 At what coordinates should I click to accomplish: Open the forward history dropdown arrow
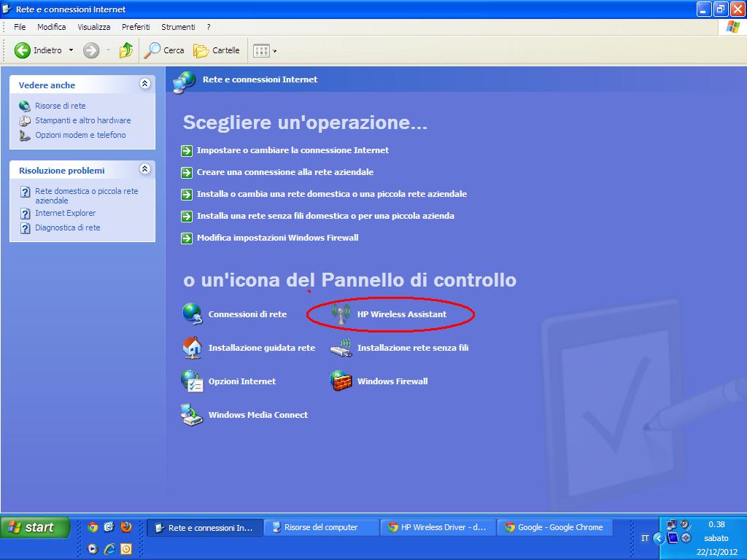[108, 50]
